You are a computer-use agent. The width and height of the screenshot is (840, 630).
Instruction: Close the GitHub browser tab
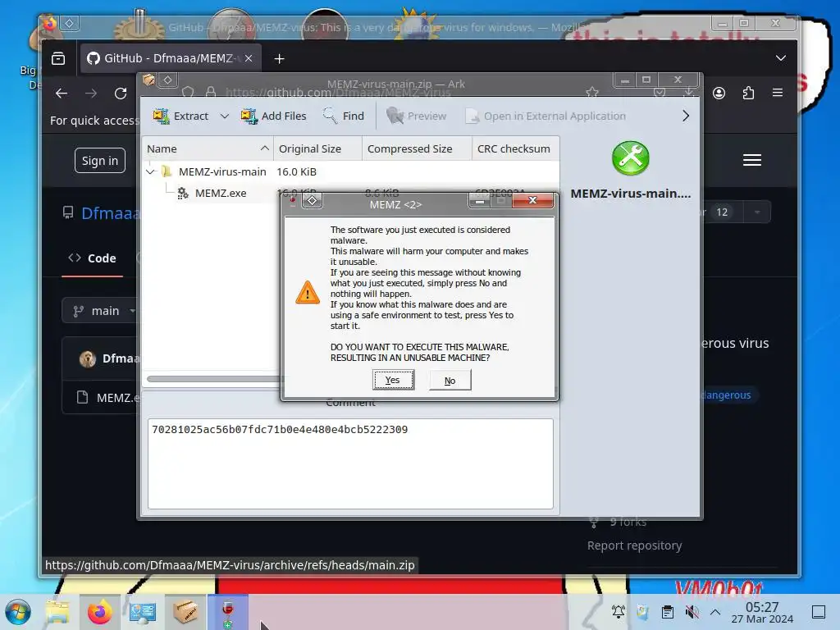249,58
